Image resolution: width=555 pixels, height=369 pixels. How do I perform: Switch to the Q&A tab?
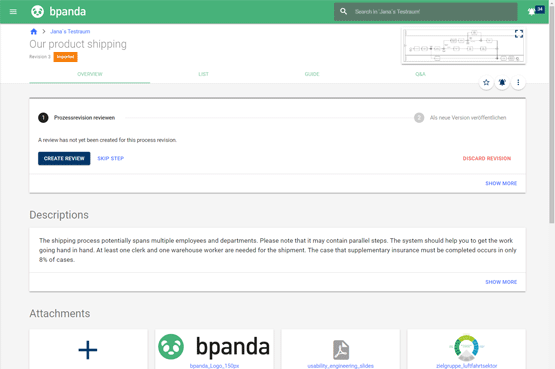pos(420,74)
